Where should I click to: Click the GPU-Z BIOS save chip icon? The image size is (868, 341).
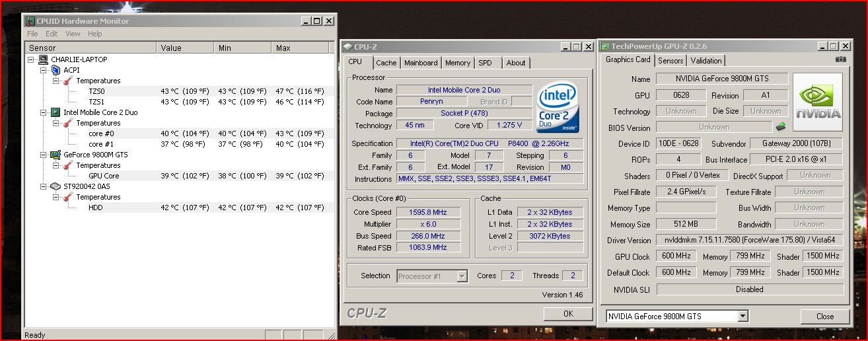click(780, 126)
